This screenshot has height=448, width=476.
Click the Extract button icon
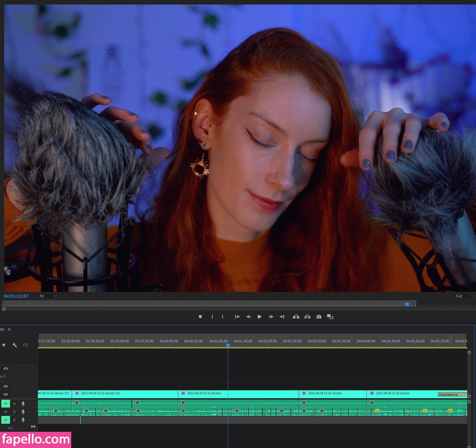[307, 316]
